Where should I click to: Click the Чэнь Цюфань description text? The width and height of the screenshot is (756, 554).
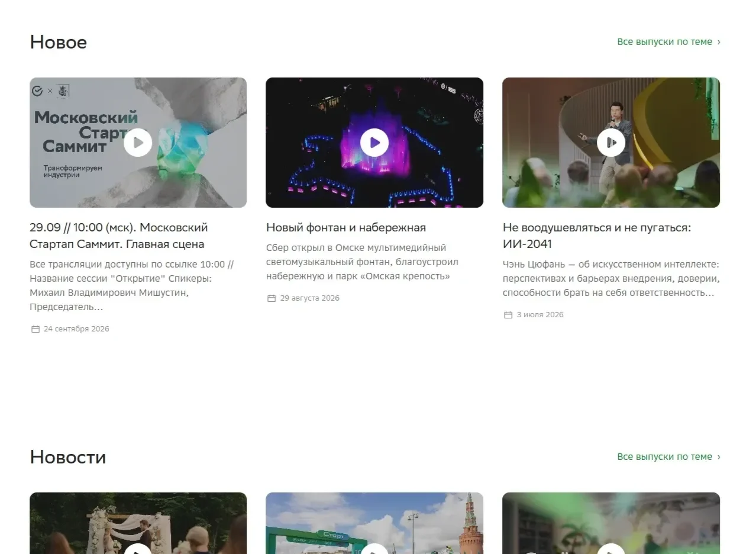(x=611, y=278)
